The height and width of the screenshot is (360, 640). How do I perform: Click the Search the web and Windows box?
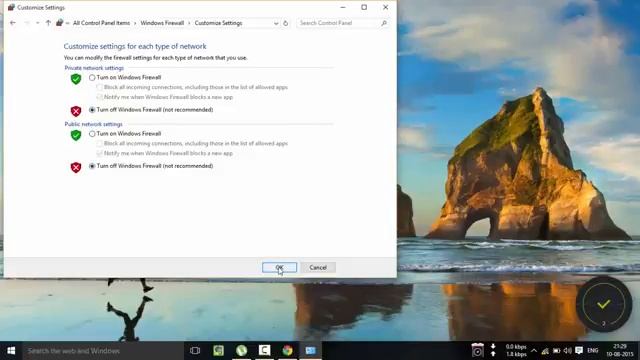(103, 351)
